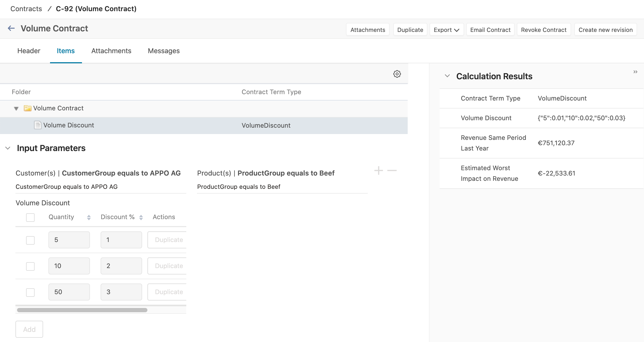
Task: Toggle the select-all checkbox in Volume Discount table
Action: 30,217
